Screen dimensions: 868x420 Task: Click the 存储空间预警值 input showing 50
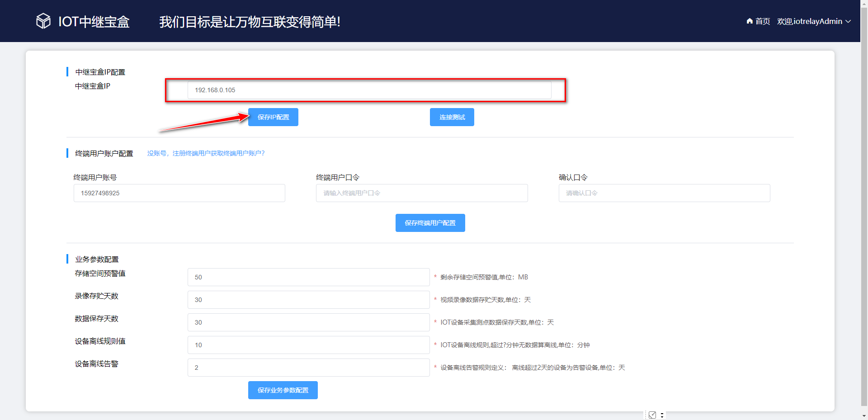pos(309,277)
